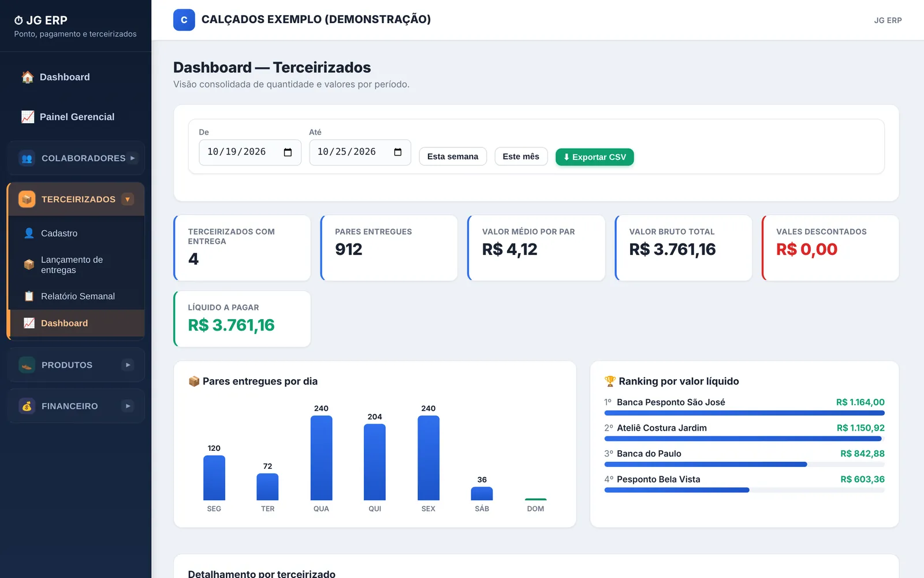Click the Líquido a pagar card
The image size is (924, 578).
tap(242, 319)
